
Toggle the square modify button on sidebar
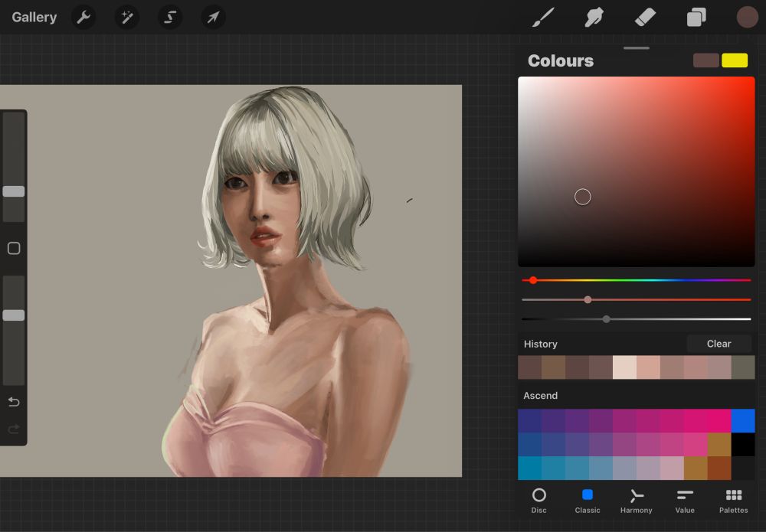[14, 248]
